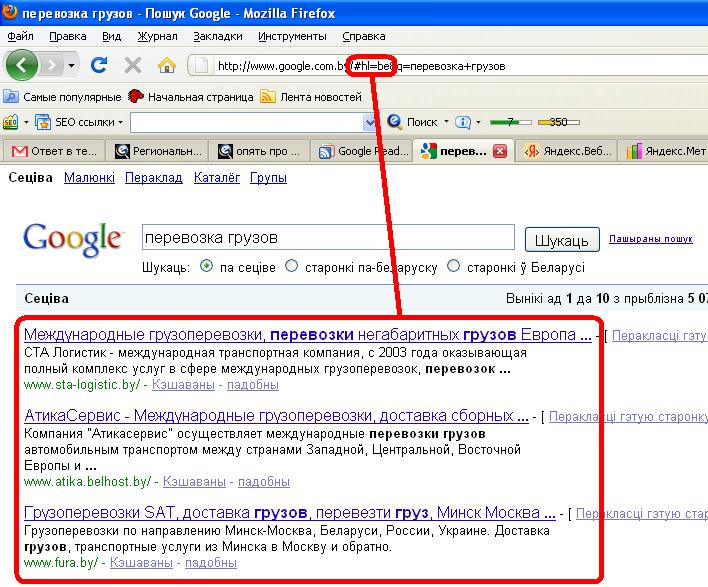The height and width of the screenshot is (587, 708).
Task: Open Кэшаваны link for sta-logistic.by
Action: (x=183, y=385)
